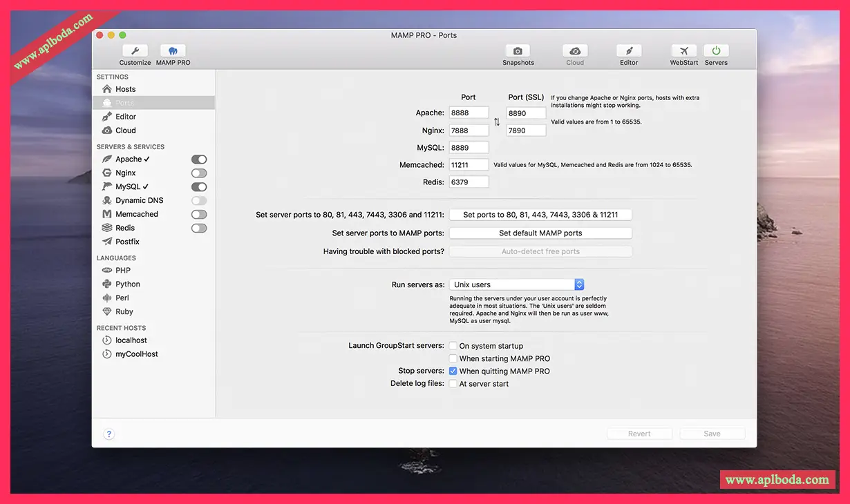Click the Apache port field 8888

point(469,113)
